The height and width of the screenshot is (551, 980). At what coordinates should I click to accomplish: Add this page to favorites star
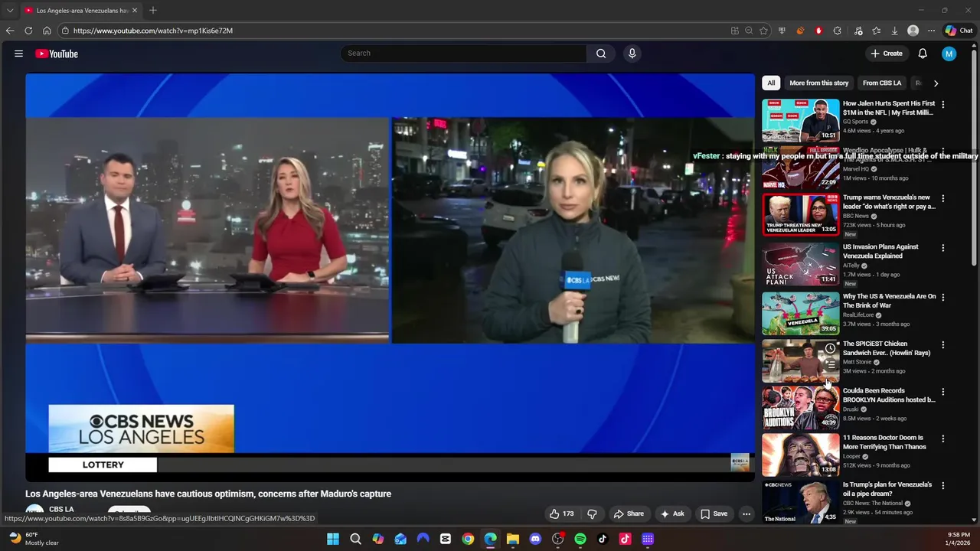(763, 31)
